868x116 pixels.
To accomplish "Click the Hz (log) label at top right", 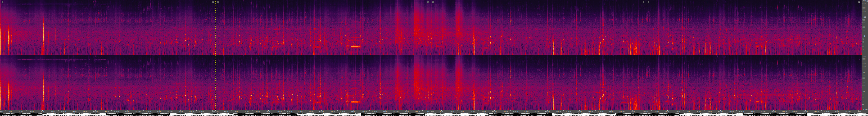I will 865,1.
